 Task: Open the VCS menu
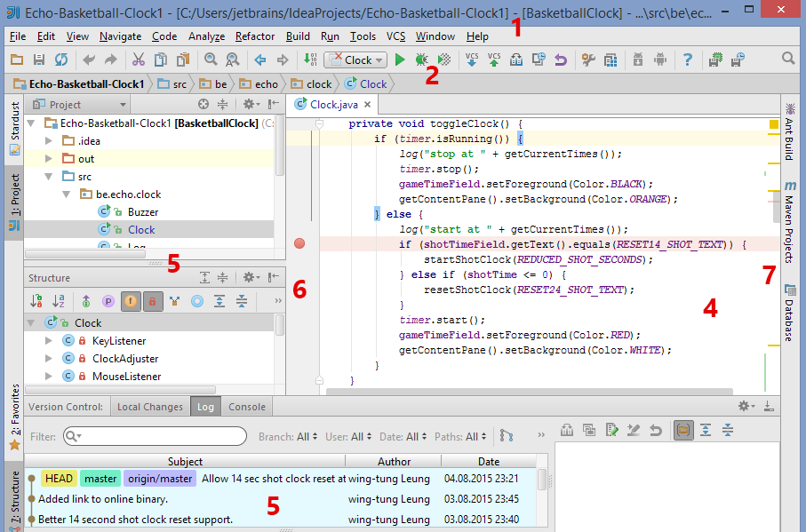[395, 36]
